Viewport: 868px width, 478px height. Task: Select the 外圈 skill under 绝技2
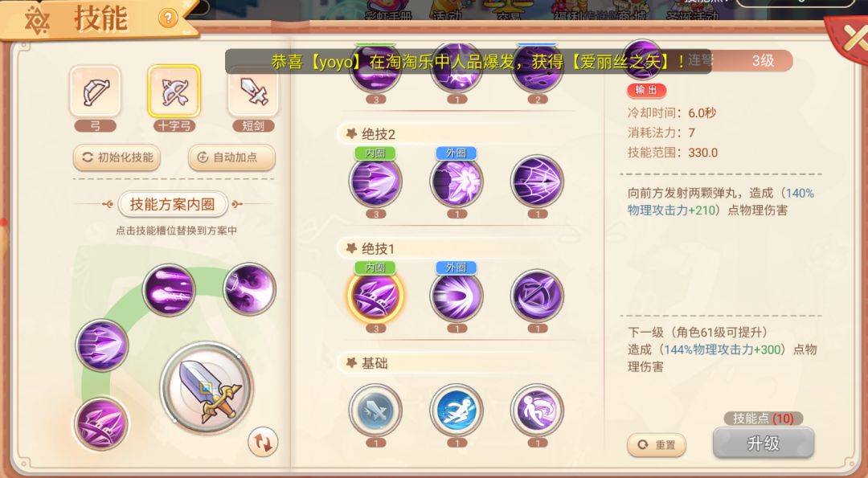click(457, 182)
